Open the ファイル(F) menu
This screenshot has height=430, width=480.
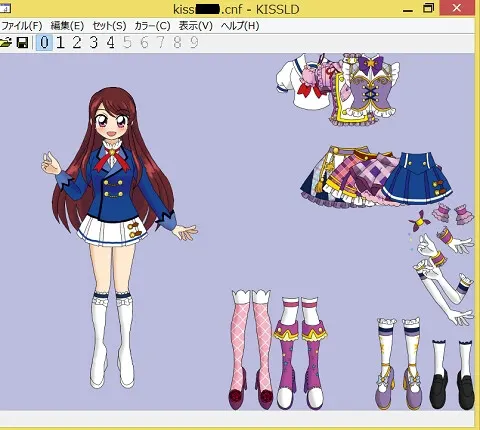pos(22,26)
